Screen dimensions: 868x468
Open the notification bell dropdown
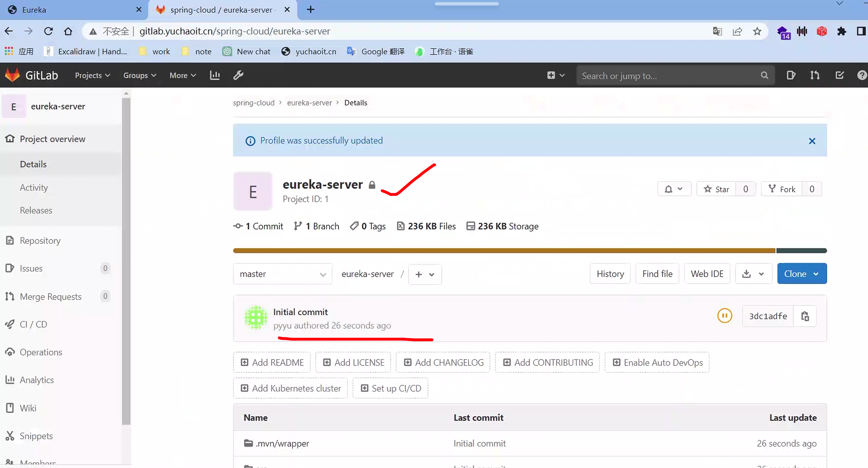click(x=674, y=189)
